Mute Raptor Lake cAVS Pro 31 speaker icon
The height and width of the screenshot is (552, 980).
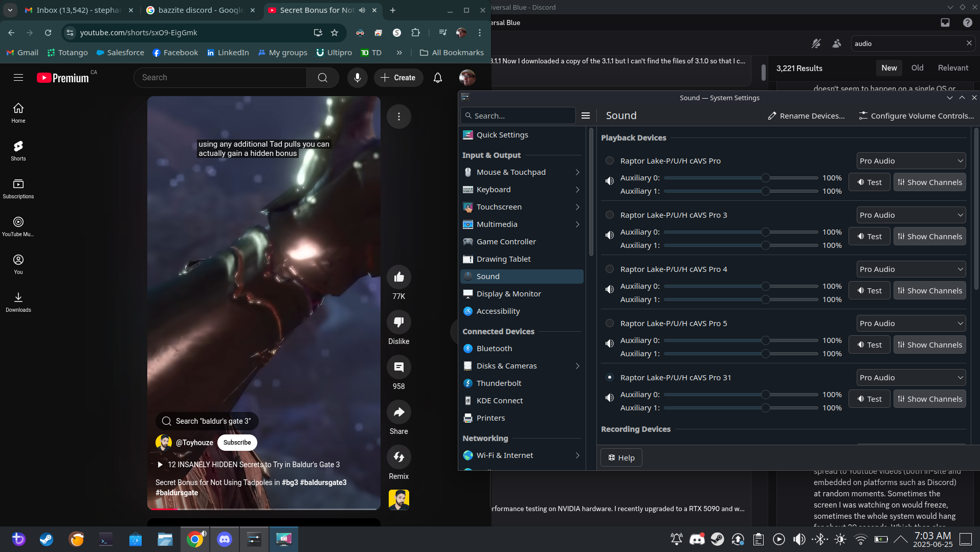click(x=610, y=398)
